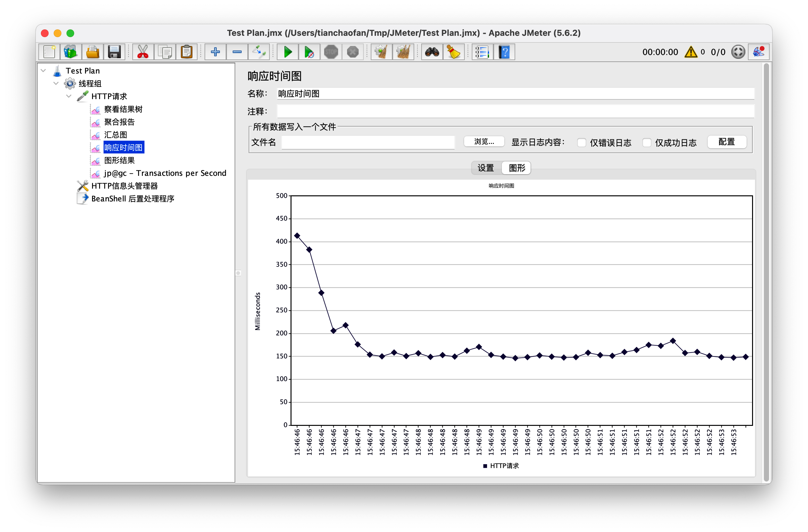Select 响应时间图 in the tree

[x=124, y=148]
